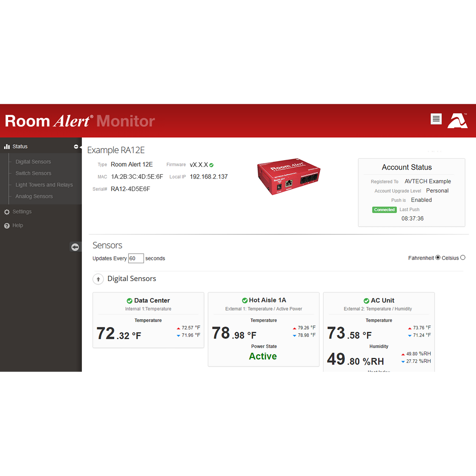Collapse sidebar with the left arrow button
The image size is (476, 476).
pos(75,247)
